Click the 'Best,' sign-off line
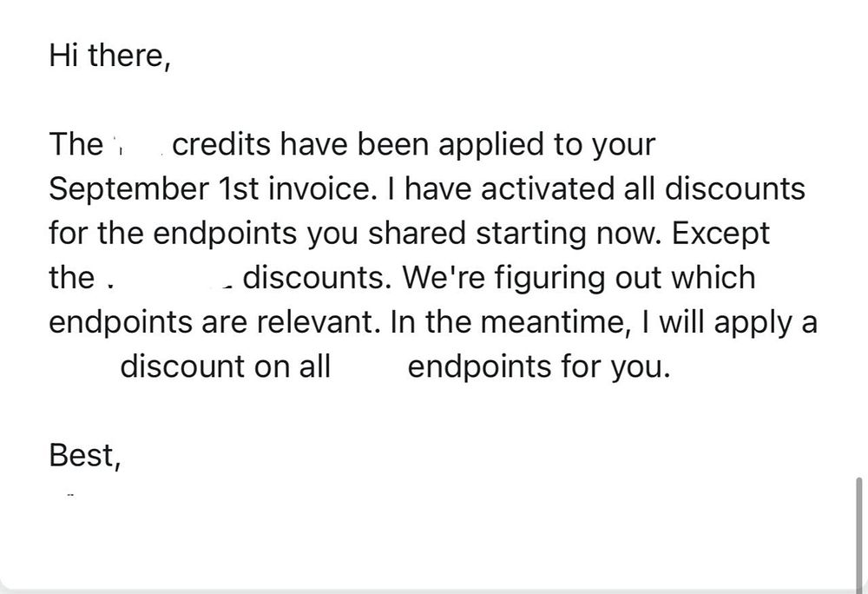 coord(85,456)
